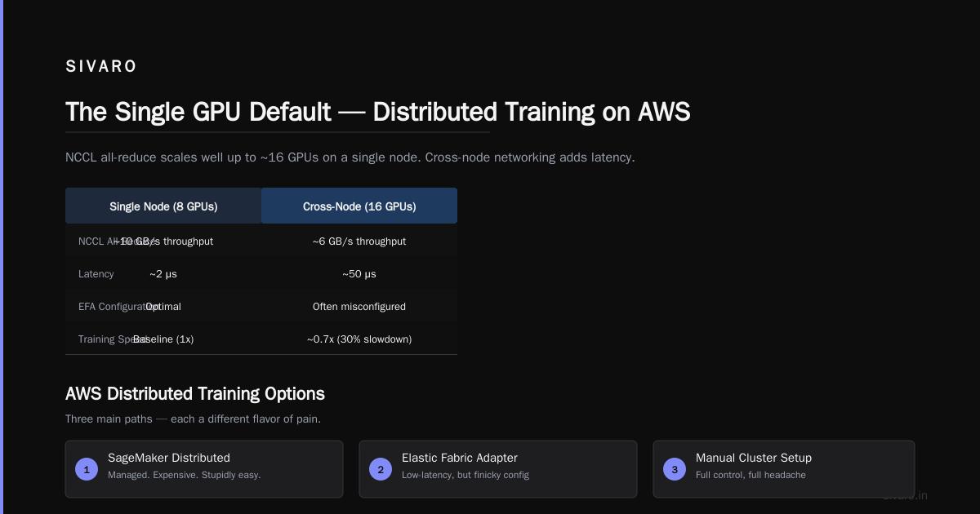Click the 'Latency' row label
The image size is (980, 514).
click(96, 274)
